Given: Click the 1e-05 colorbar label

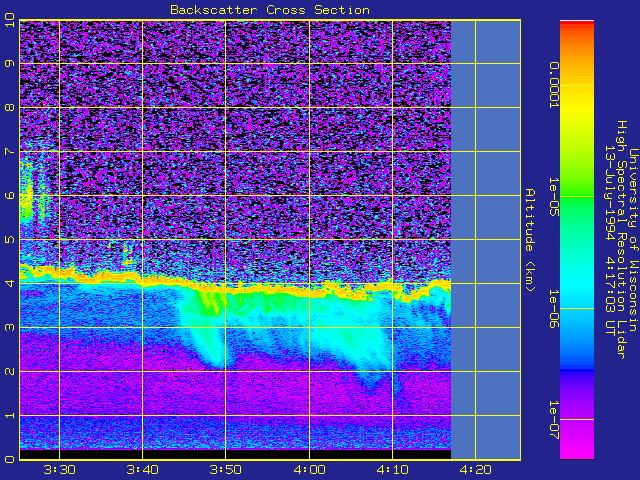Looking at the screenshot, I should click(x=554, y=197).
